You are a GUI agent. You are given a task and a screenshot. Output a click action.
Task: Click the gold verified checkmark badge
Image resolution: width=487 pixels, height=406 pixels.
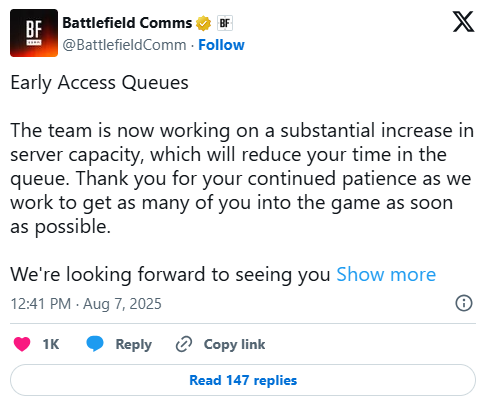coord(203,23)
